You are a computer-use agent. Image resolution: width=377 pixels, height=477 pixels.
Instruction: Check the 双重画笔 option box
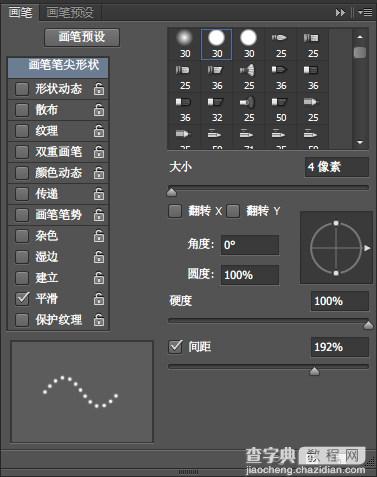[22, 152]
